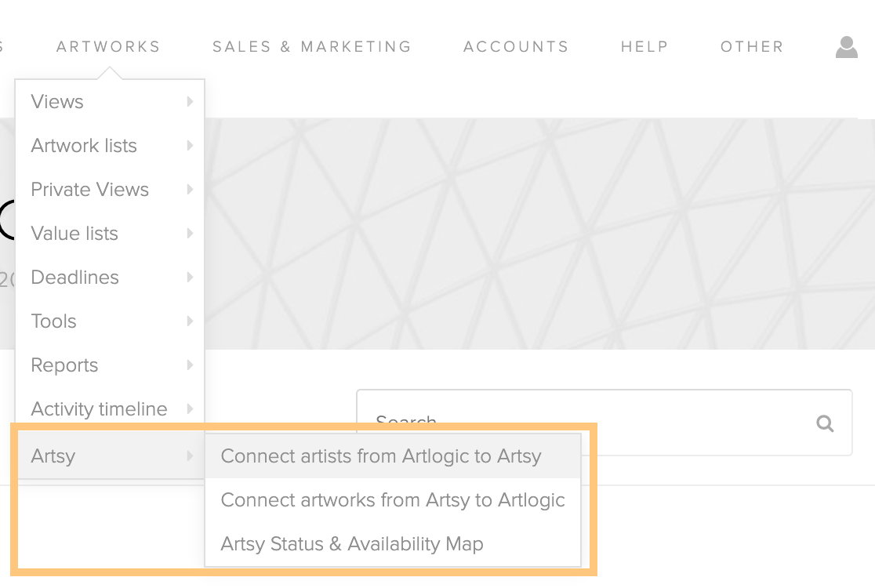Open the Help menu

click(x=644, y=47)
